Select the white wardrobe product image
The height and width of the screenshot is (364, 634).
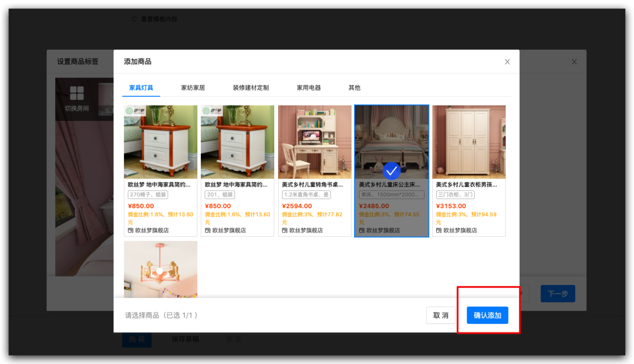(469, 142)
